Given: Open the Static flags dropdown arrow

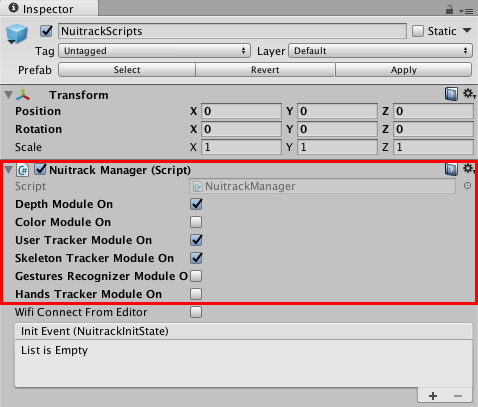Looking at the screenshot, I should pos(467,31).
